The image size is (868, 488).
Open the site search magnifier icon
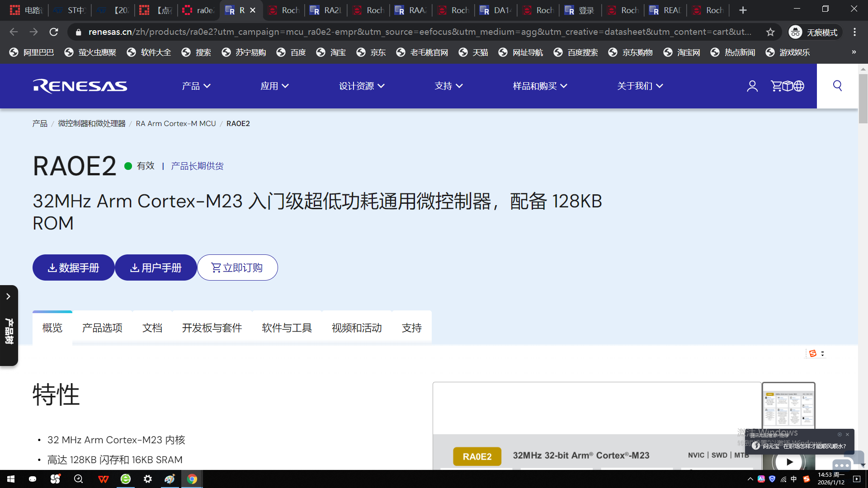pyautogui.click(x=837, y=86)
